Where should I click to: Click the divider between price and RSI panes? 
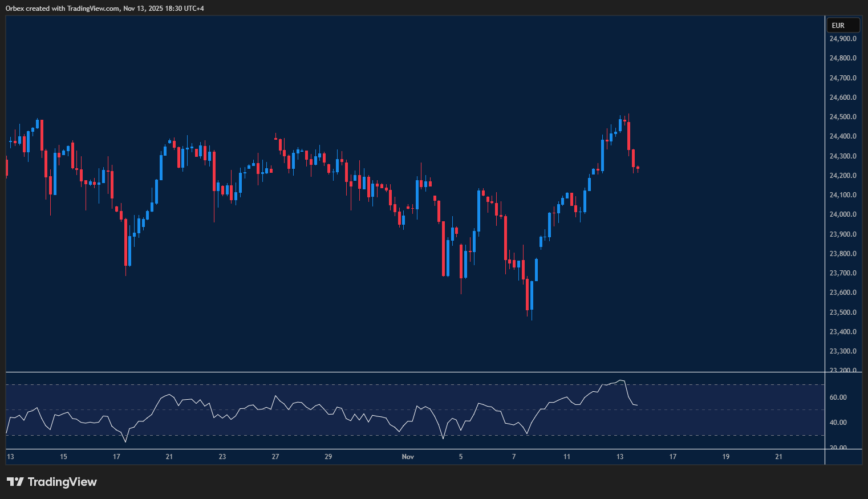click(x=415, y=372)
